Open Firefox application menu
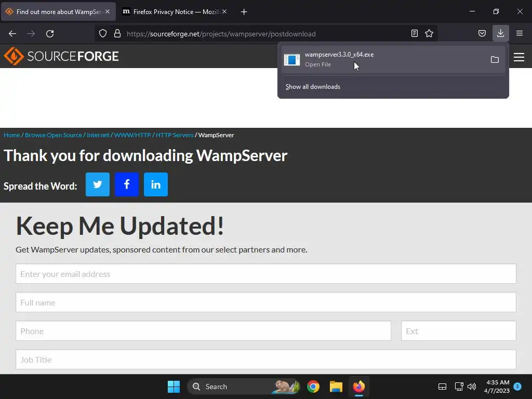 (x=519, y=33)
